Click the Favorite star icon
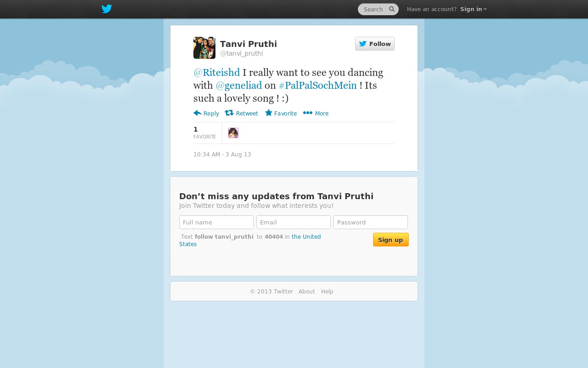Screen dimensions: 588x368 (269, 113)
